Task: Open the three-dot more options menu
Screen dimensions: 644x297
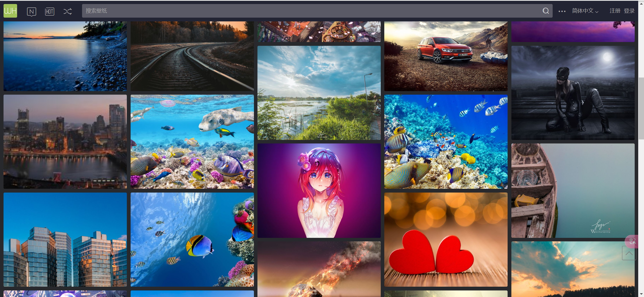Action: [562, 11]
